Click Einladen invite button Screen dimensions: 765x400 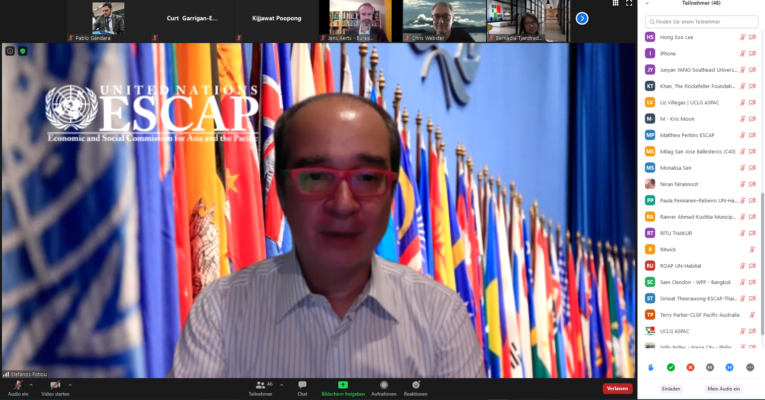pyautogui.click(x=671, y=389)
